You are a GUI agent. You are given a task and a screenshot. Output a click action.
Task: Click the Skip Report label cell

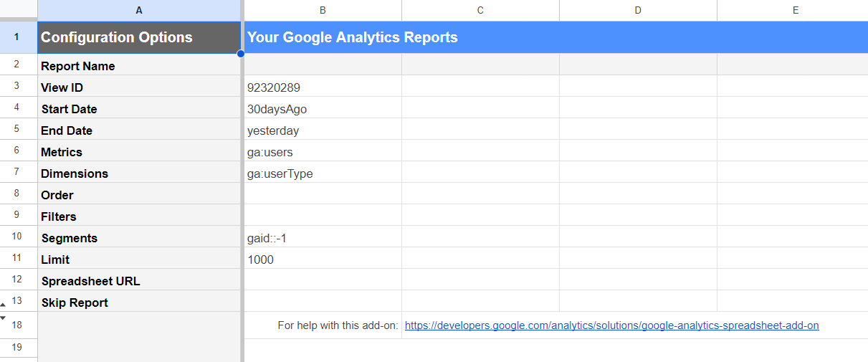(139, 303)
